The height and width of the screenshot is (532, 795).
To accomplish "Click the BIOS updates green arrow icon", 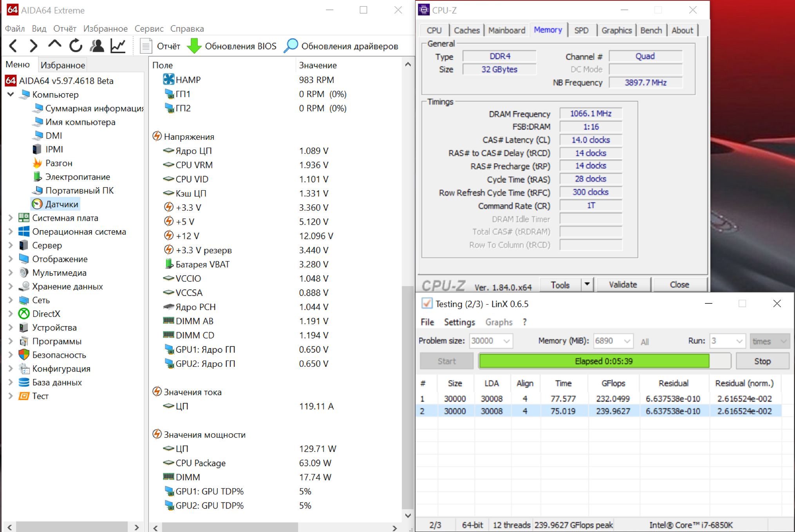I will (194, 46).
